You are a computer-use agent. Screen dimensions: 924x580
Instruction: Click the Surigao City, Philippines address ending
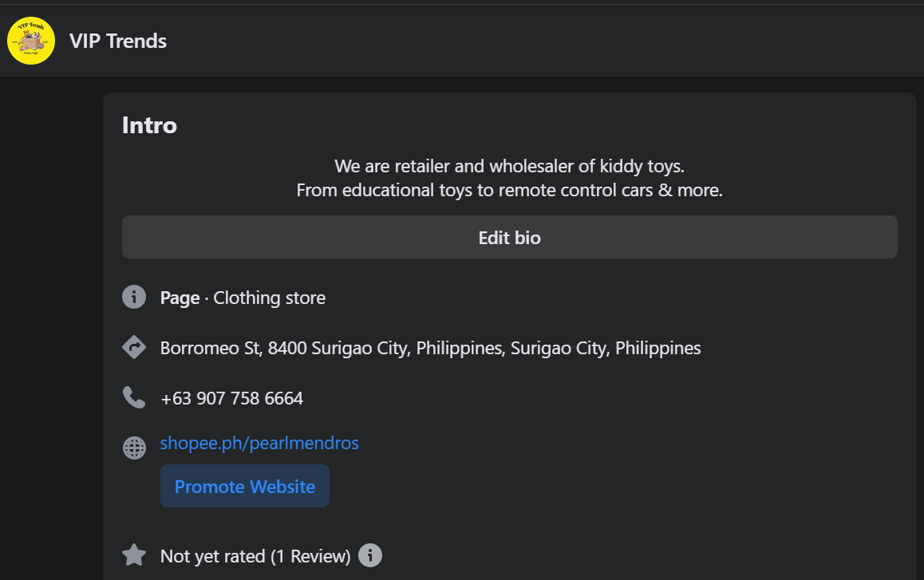coord(606,348)
